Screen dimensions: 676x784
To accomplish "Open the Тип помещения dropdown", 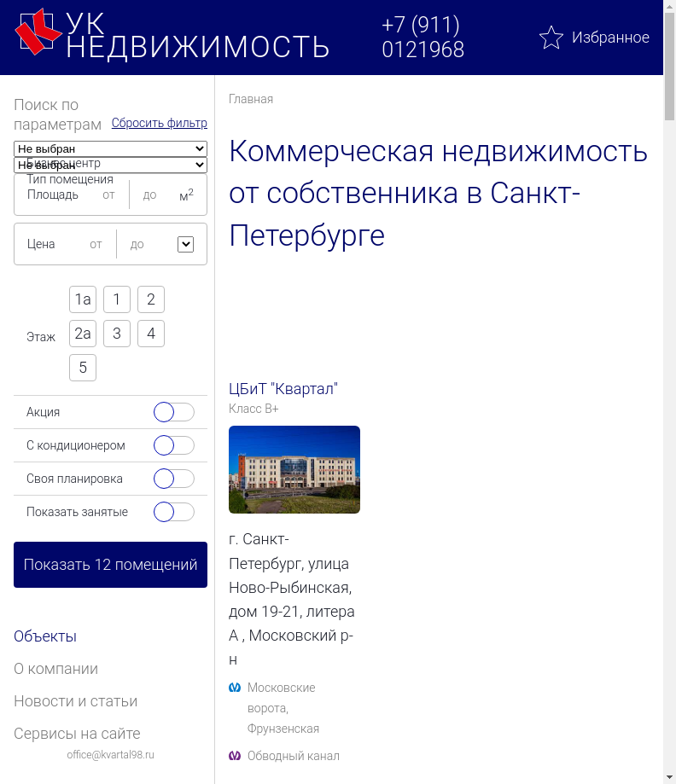I will [110, 165].
